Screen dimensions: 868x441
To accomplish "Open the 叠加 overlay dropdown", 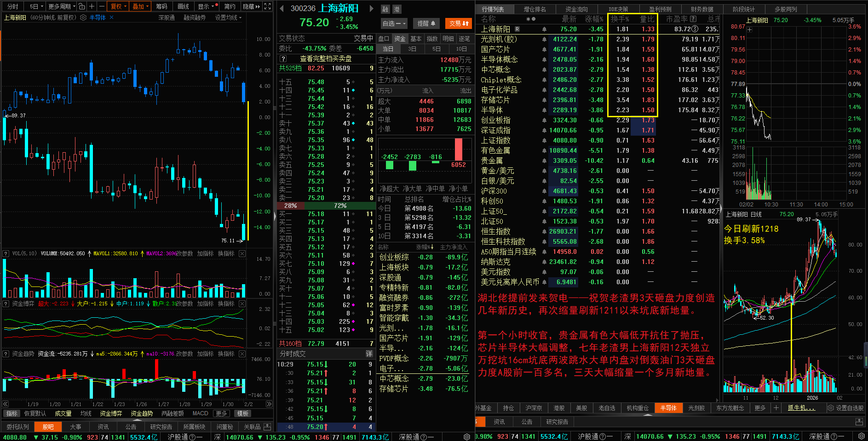I will (x=140, y=6).
